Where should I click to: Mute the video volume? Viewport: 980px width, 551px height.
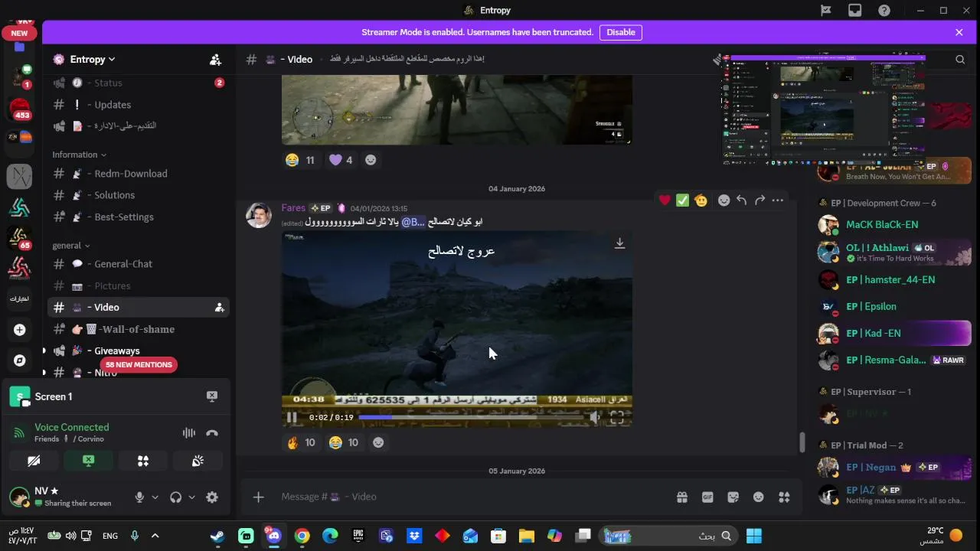(x=595, y=418)
